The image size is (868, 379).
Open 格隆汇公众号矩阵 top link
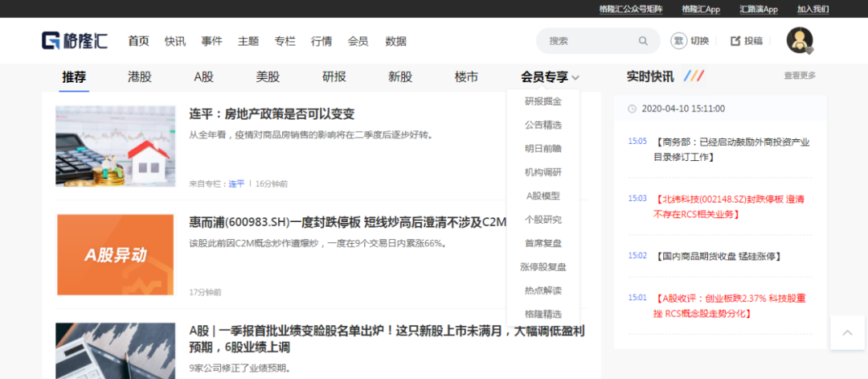[631, 9]
